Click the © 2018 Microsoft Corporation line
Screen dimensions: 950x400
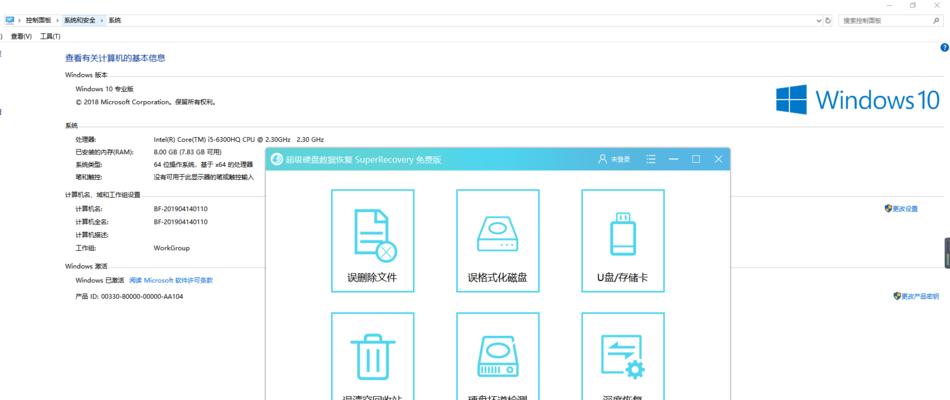click(x=146, y=102)
